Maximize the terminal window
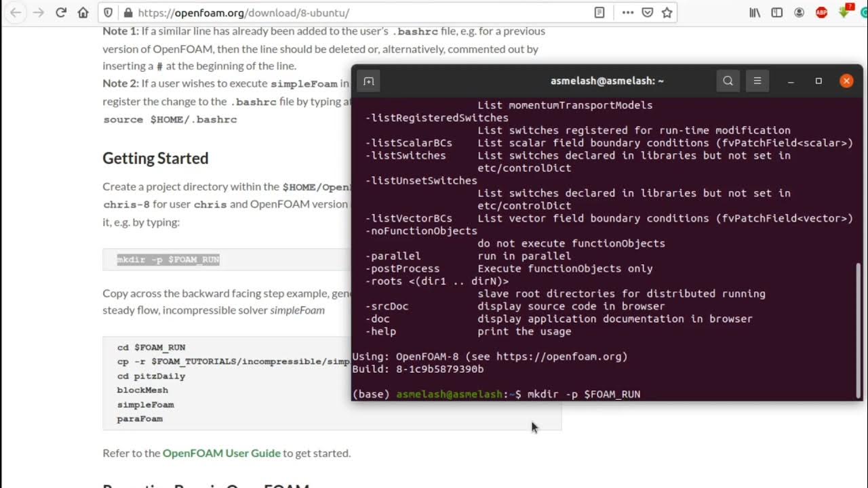The width and height of the screenshot is (868, 488). (818, 81)
